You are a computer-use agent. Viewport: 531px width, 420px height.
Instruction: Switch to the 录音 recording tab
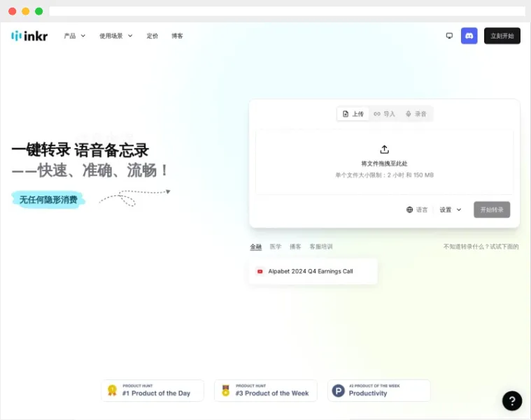416,114
